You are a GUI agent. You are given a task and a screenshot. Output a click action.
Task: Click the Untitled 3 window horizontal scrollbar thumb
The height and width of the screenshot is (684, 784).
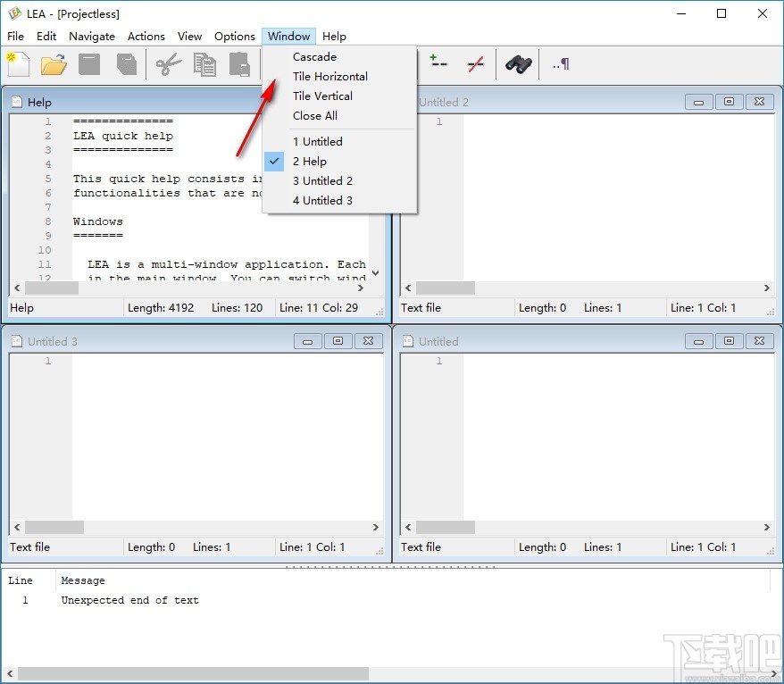click(x=54, y=527)
